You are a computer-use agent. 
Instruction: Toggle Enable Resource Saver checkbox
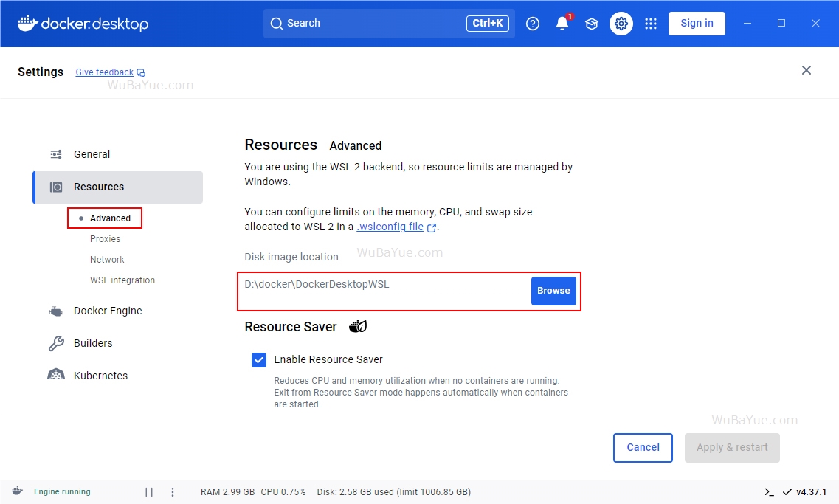[259, 360]
